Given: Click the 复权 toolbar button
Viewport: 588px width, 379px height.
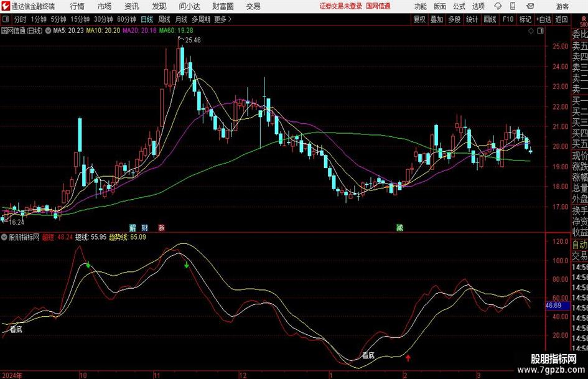Looking at the screenshot, I should tap(419, 19).
